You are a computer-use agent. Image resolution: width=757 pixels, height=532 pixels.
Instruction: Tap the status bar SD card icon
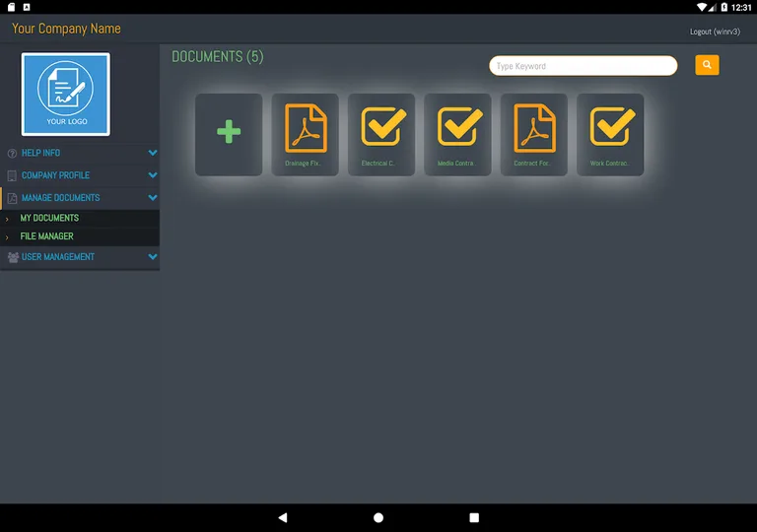point(11,7)
